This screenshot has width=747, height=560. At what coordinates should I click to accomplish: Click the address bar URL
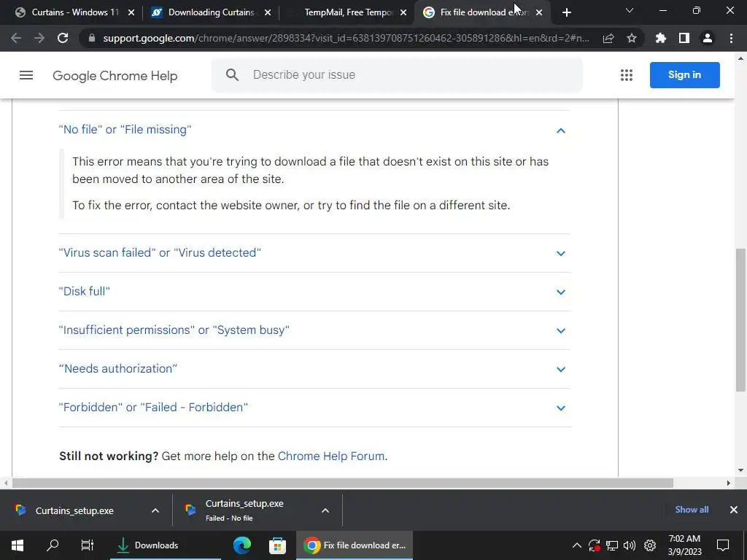[346, 38]
